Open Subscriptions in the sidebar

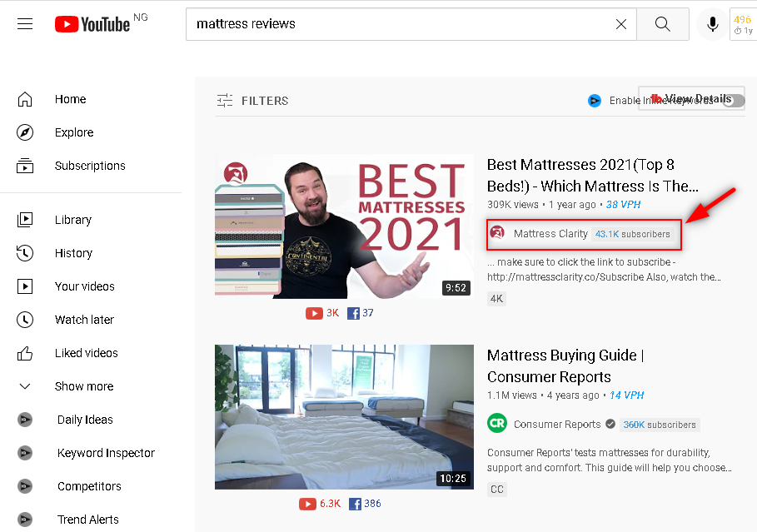tap(90, 166)
